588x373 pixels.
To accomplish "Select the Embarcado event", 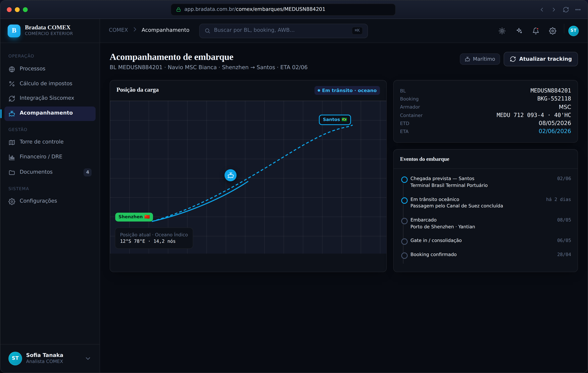I will pyautogui.click(x=486, y=223).
